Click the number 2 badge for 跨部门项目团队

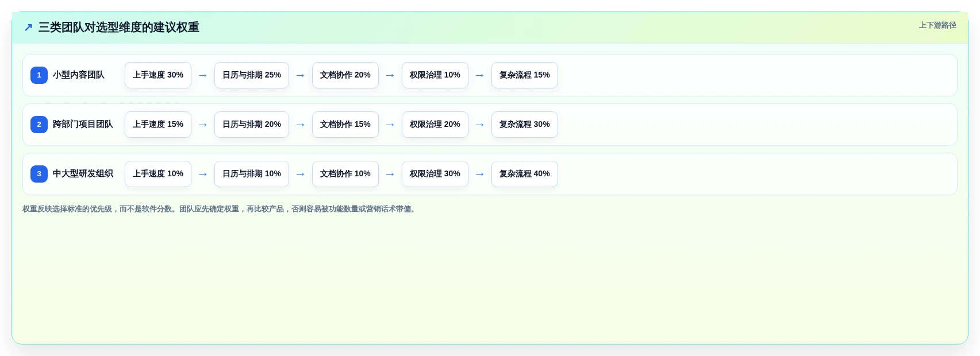[39, 125]
